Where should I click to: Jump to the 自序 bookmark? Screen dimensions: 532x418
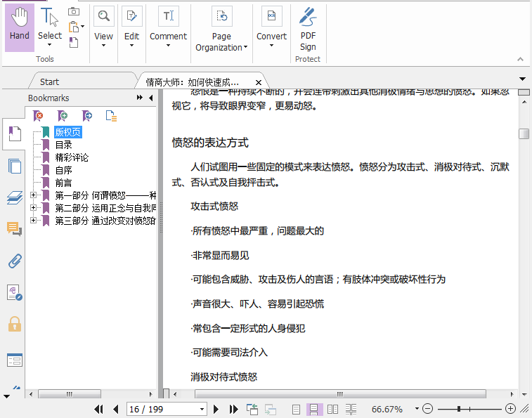point(64,170)
